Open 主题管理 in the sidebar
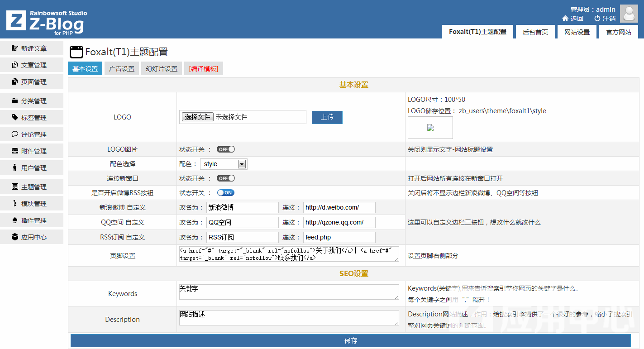This screenshot has width=644, height=349. [32, 187]
